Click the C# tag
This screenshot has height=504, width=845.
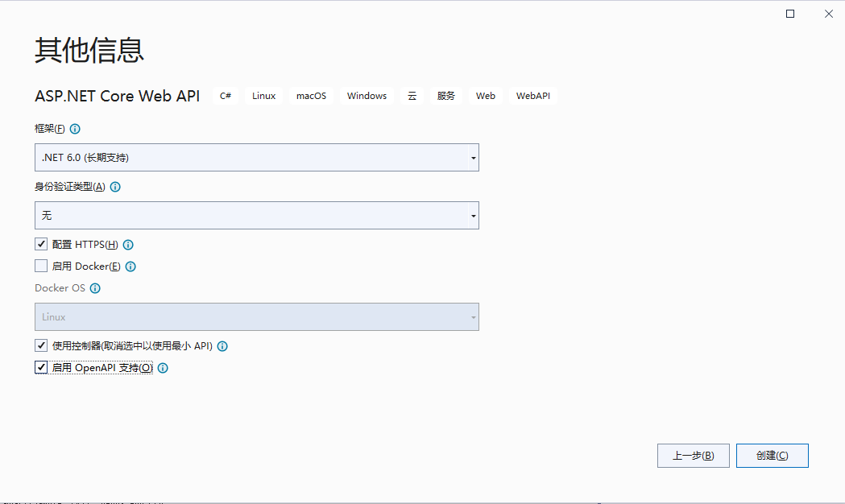tap(226, 96)
